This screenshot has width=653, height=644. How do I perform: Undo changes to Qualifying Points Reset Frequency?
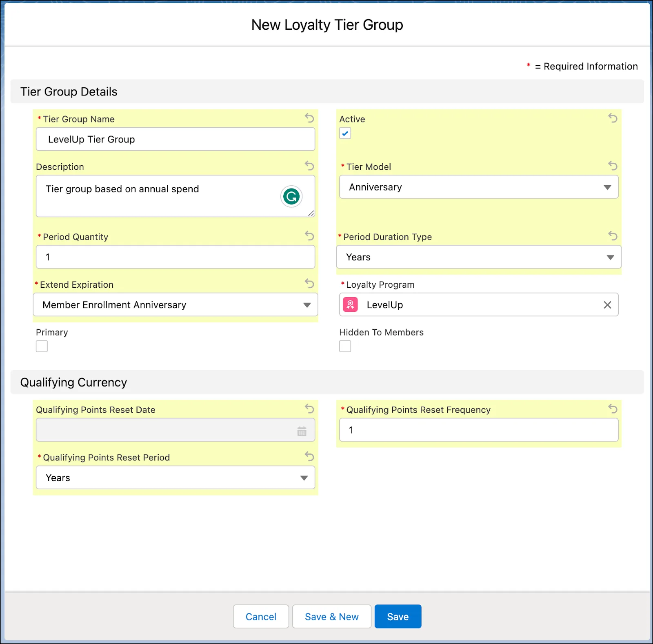pyautogui.click(x=613, y=409)
